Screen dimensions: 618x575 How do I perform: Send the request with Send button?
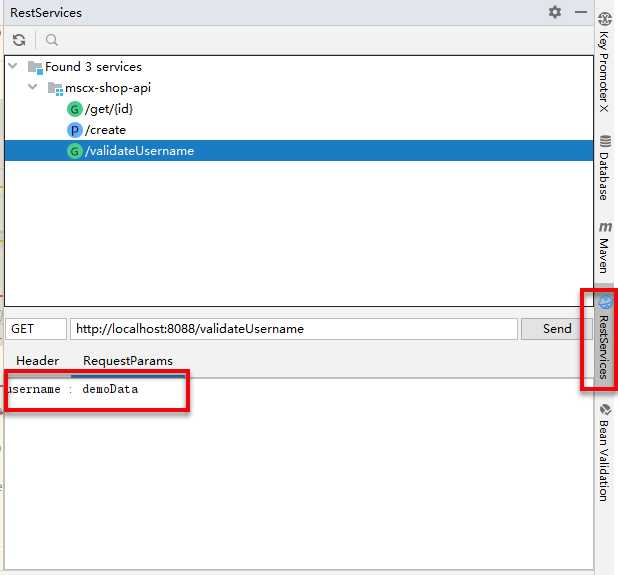(557, 329)
